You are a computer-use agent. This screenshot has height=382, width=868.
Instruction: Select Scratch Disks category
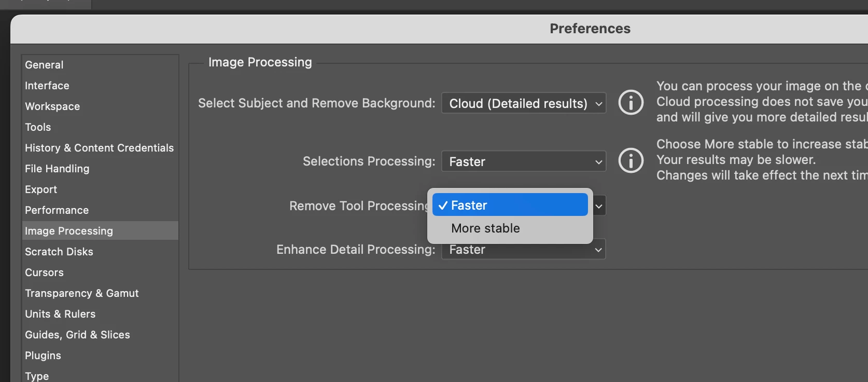59,252
